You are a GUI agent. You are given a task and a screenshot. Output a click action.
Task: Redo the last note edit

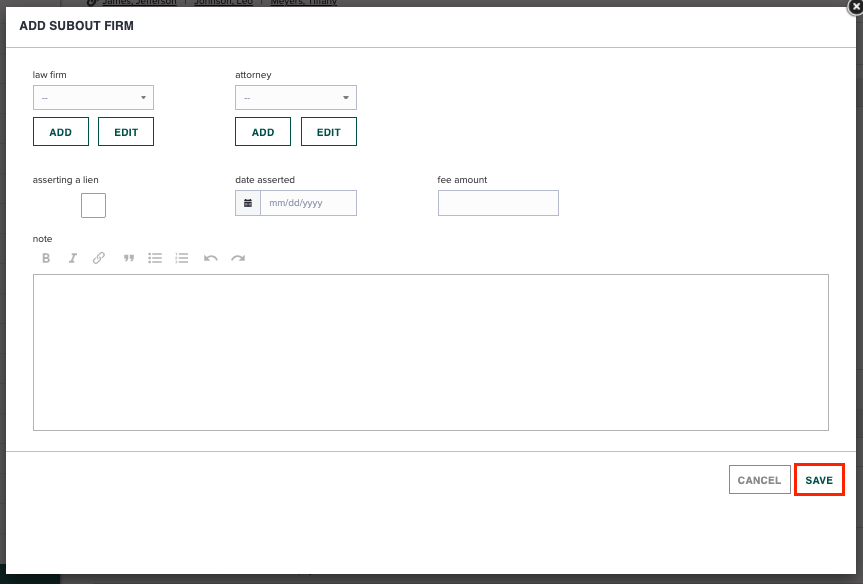click(238, 258)
